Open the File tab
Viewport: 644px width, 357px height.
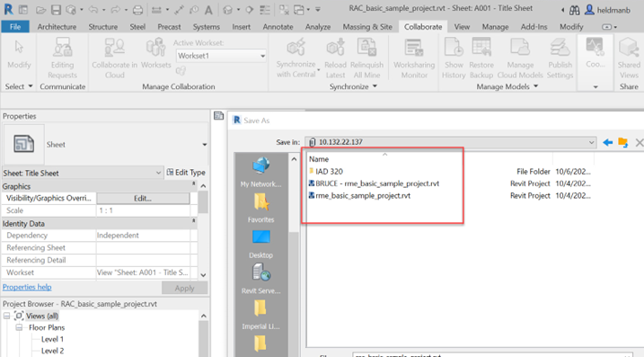[15, 27]
